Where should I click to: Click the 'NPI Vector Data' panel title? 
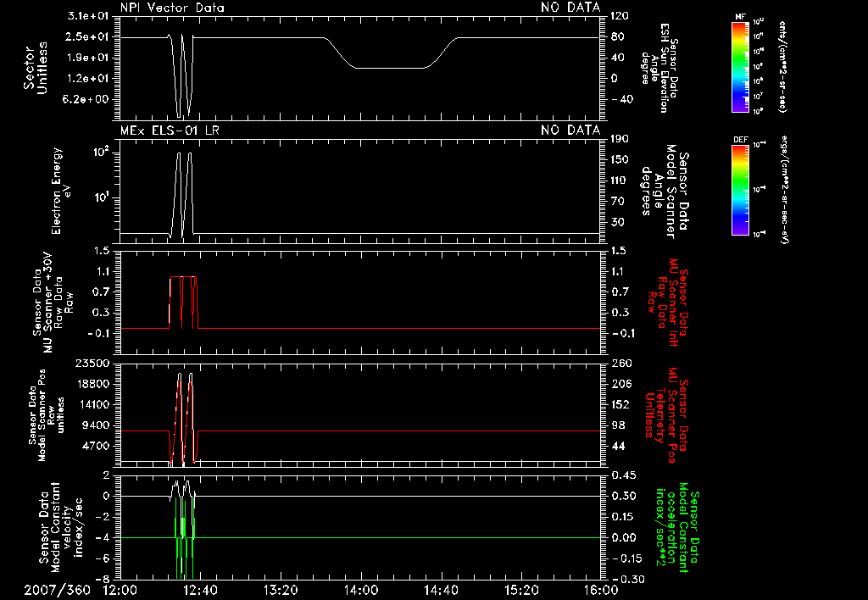(172, 8)
